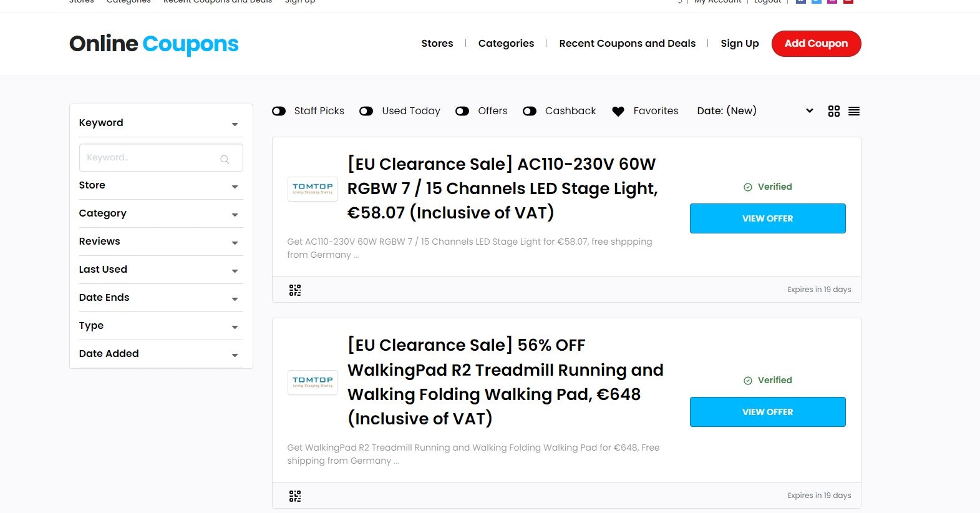Click the WalkingPad coupon description text

[x=473, y=454]
